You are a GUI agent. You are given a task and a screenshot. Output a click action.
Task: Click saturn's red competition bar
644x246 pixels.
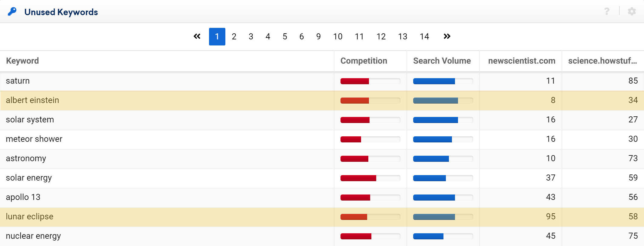coord(355,81)
